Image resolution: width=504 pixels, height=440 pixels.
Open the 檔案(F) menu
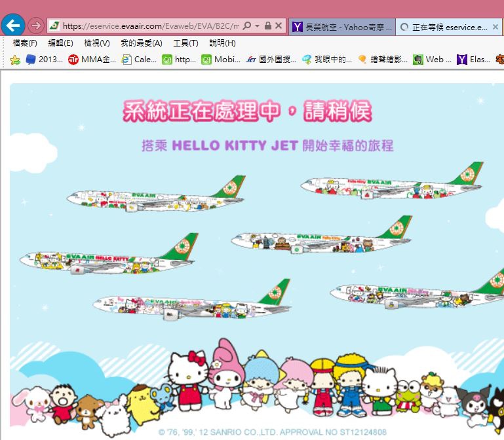(25, 43)
